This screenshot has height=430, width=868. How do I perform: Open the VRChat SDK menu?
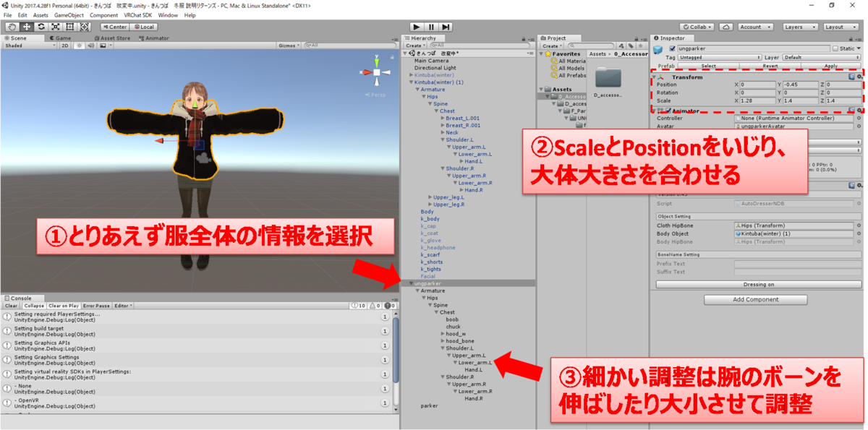point(138,15)
